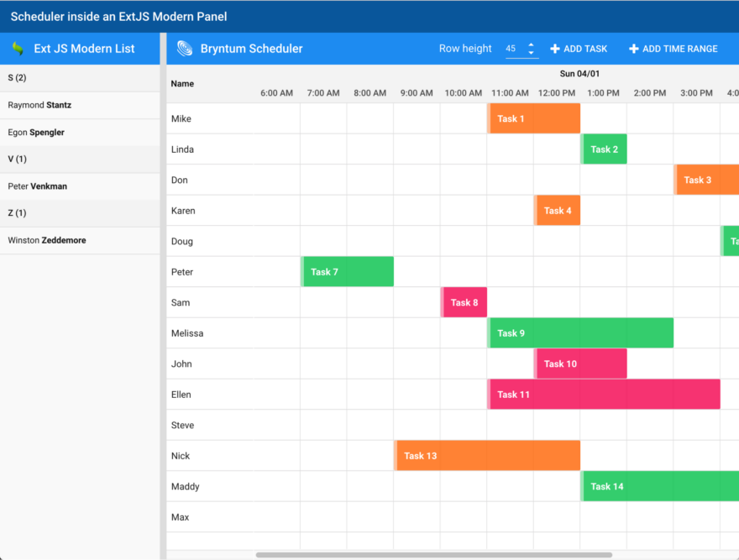Viewport: 739px width, 560px height.
Task: Open Task 10 in John's row
Action: click(579, 364)
